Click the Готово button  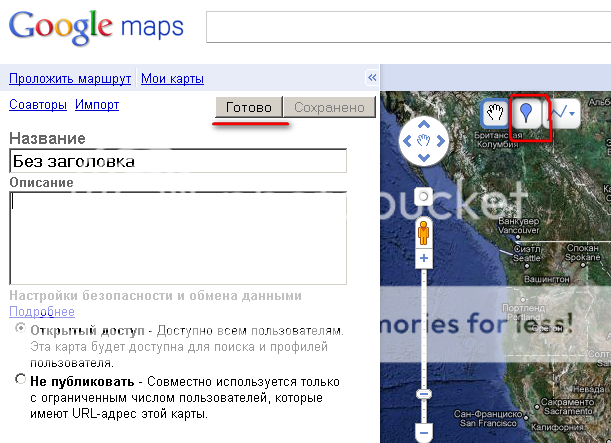point(249,107)
